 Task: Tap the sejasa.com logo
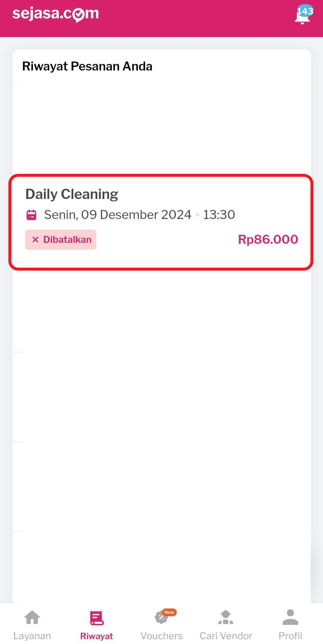point(56,14)
